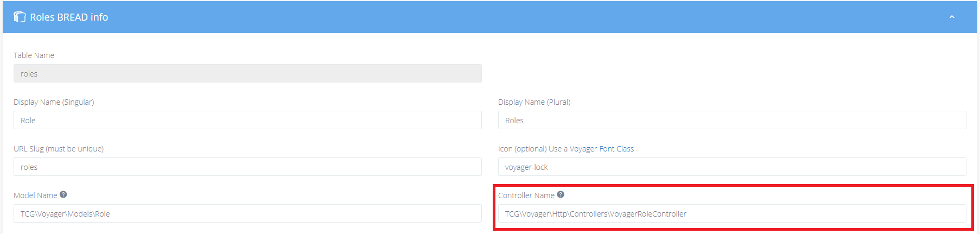The height and width of the screenshot is (234, 980).
Task: Click the Roles BREAD info title
Action: pyautogui.click(x=69, y=17)
